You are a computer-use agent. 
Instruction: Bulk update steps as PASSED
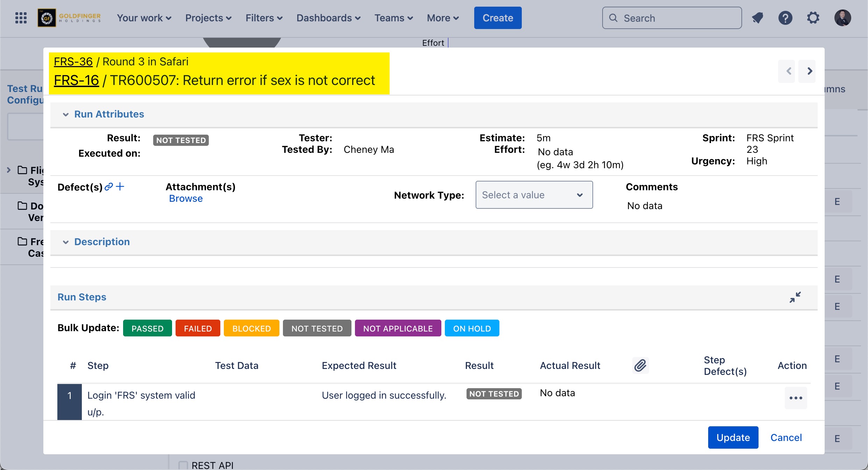point(147,328)
